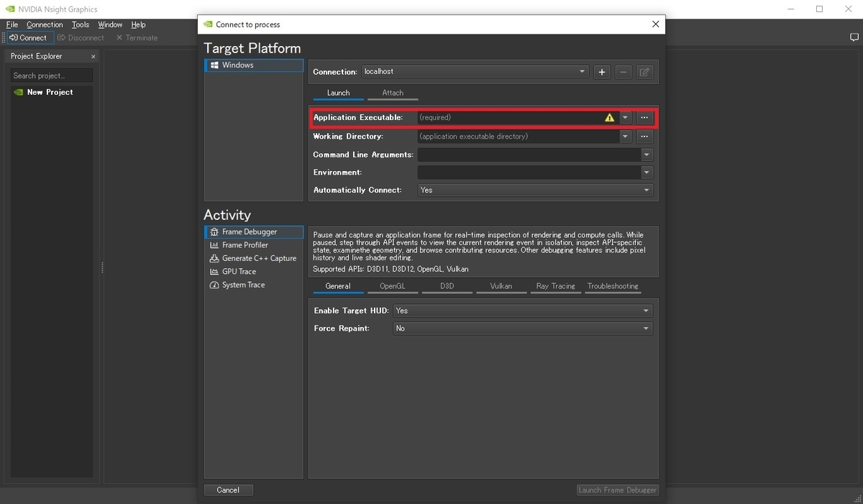
Task: Remove connection with minus button
Action: point(624,72)
